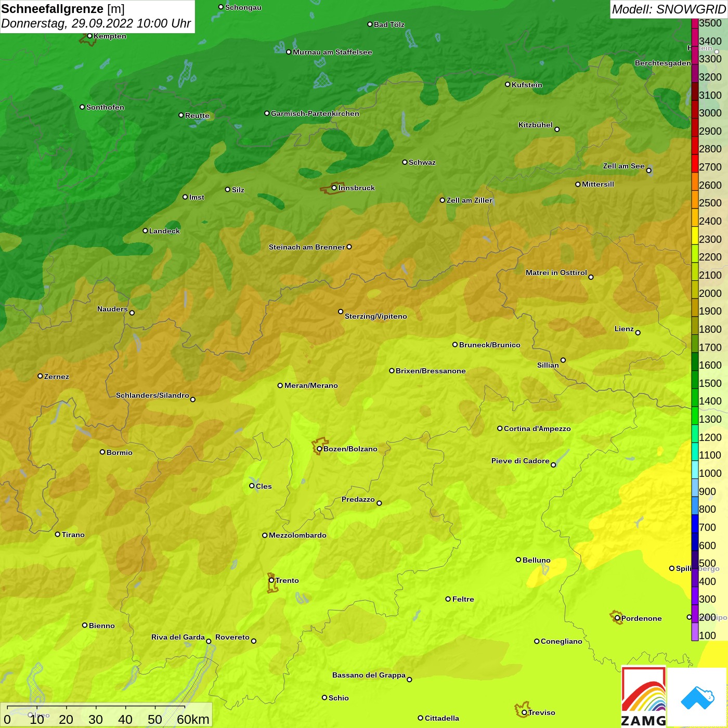Screen dimensions: 728x728
Task: Click the Schneefallgrenze [m] title
Action: coord(63,9)
